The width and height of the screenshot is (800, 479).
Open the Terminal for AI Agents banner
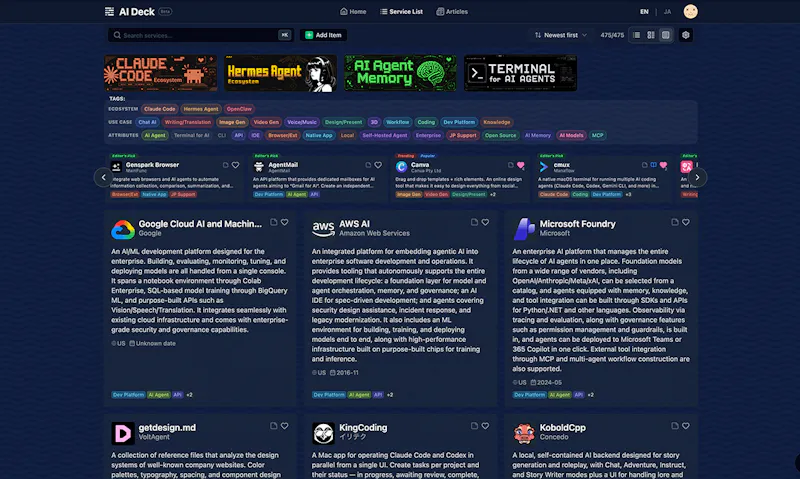[520, 73]
